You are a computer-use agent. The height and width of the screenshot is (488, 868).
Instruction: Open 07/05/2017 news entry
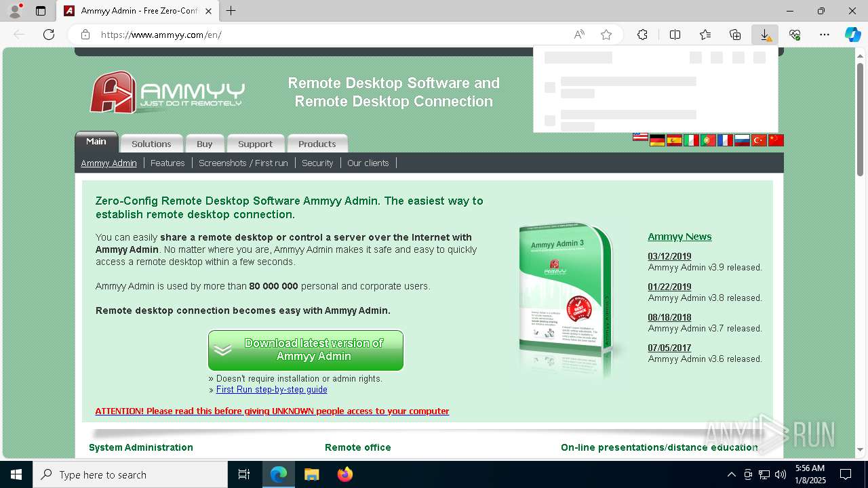669,348
